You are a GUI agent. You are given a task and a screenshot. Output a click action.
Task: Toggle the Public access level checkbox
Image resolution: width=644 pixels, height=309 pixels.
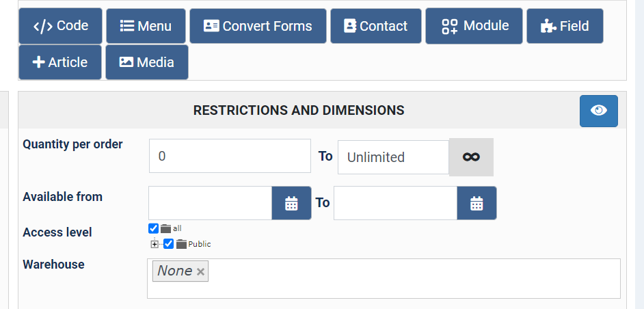click(x=169, y=244)
